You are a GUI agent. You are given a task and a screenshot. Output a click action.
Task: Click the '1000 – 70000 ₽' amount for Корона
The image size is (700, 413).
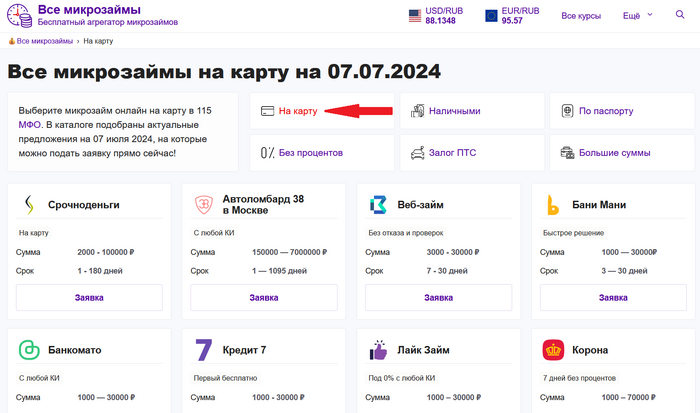pos(628,397)
